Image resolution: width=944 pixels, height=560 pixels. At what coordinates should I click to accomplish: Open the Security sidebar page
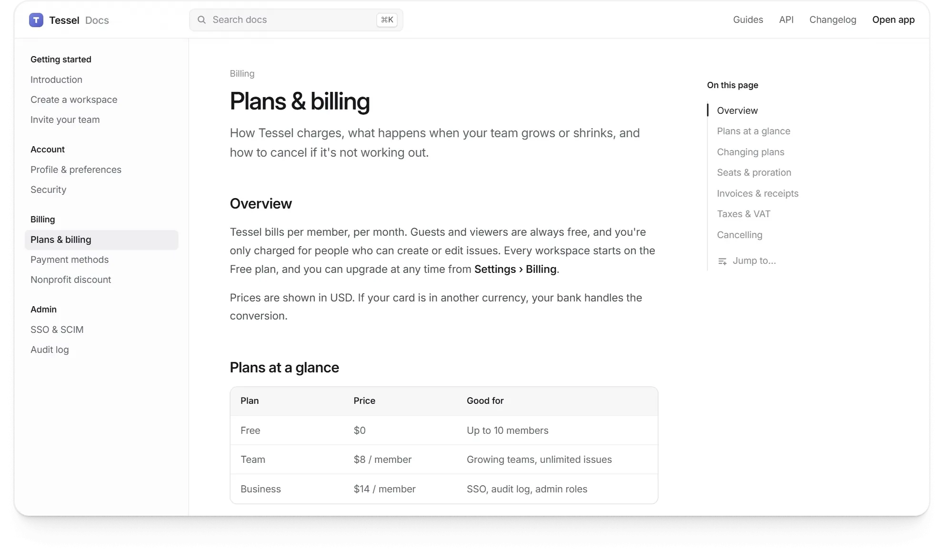pos(48,190)
